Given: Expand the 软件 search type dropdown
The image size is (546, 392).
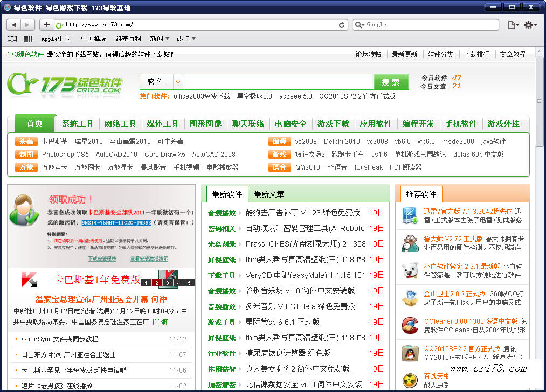Looking at the screenshot, I should click(178, 82).
